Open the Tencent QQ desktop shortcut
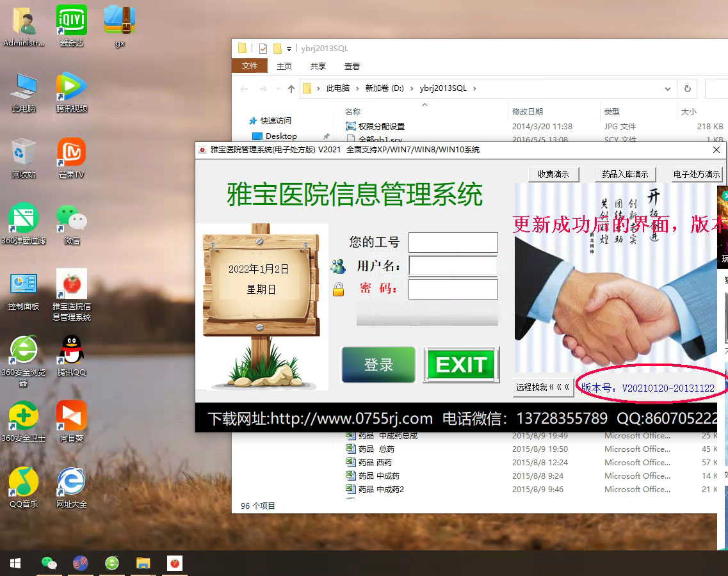 (72, 351)
